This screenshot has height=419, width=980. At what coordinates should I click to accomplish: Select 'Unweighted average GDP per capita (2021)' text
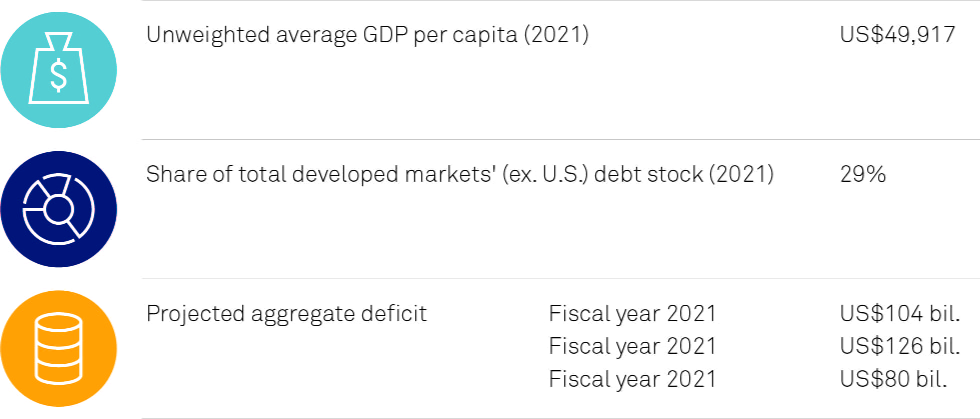click(368, 35)
